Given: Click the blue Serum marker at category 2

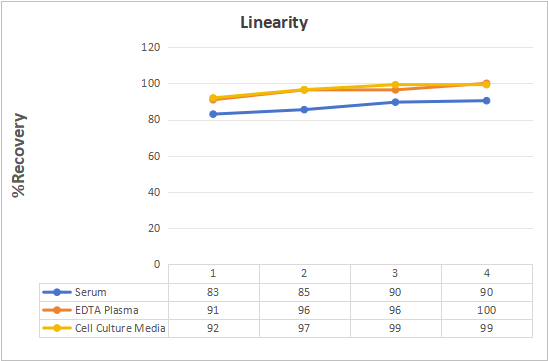Looking at the screenshot, I should click(x=304, y=109).
